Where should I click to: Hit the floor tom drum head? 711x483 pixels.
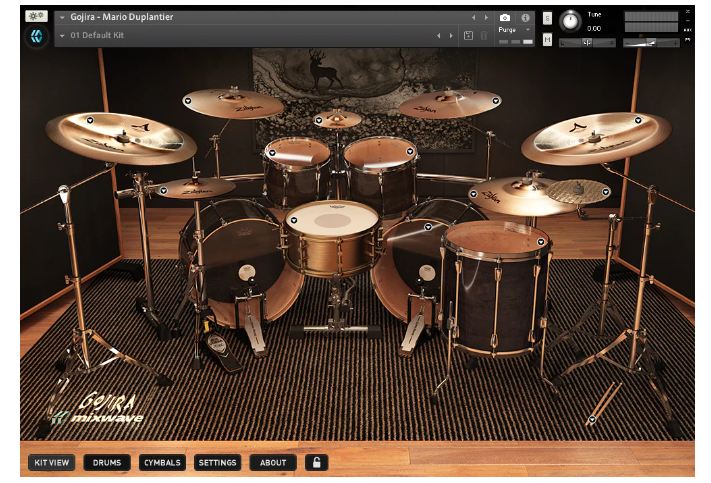click(497, 238)
